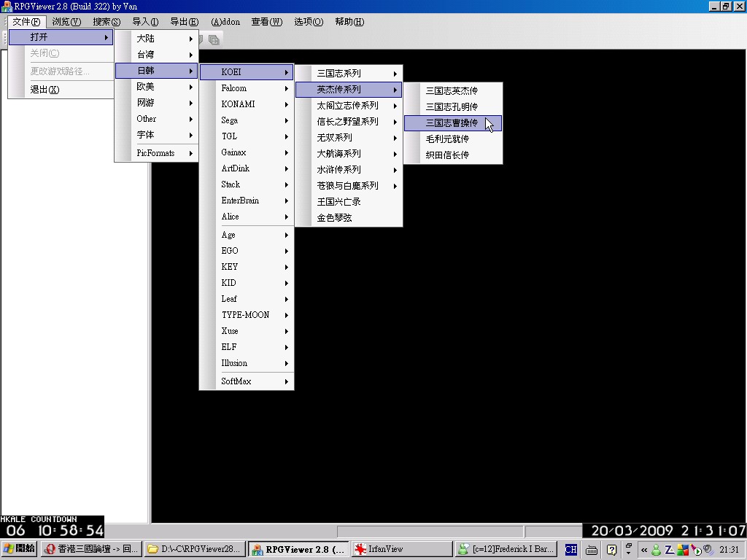Open the game 三国志英杰传
Viewport: 747px width, 560px height.
point(453,91)
